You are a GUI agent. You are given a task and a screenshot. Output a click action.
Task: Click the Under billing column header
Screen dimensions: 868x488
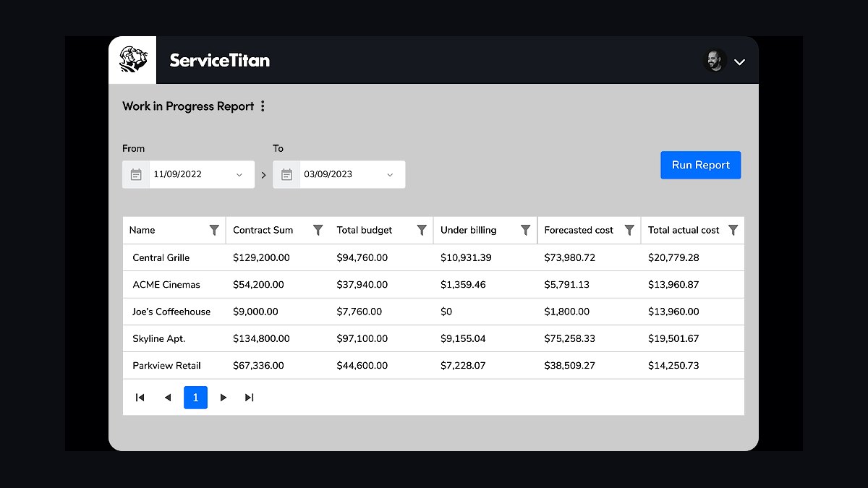[469, 230]
